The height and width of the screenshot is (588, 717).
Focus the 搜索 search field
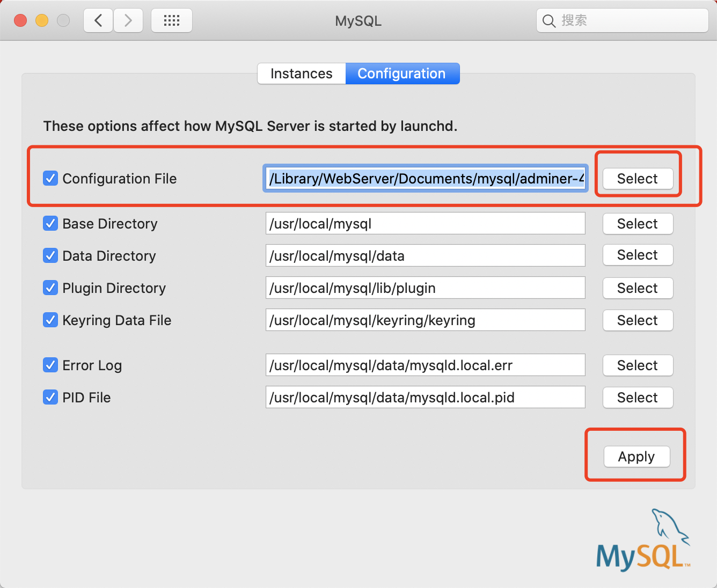click(x=622, y=20)
